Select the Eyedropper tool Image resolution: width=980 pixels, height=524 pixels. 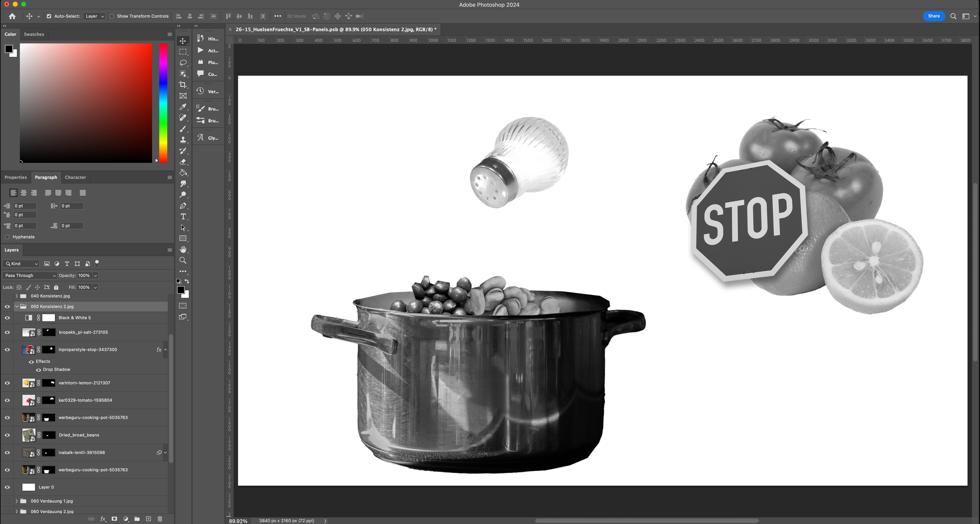[x=183, y=107]
